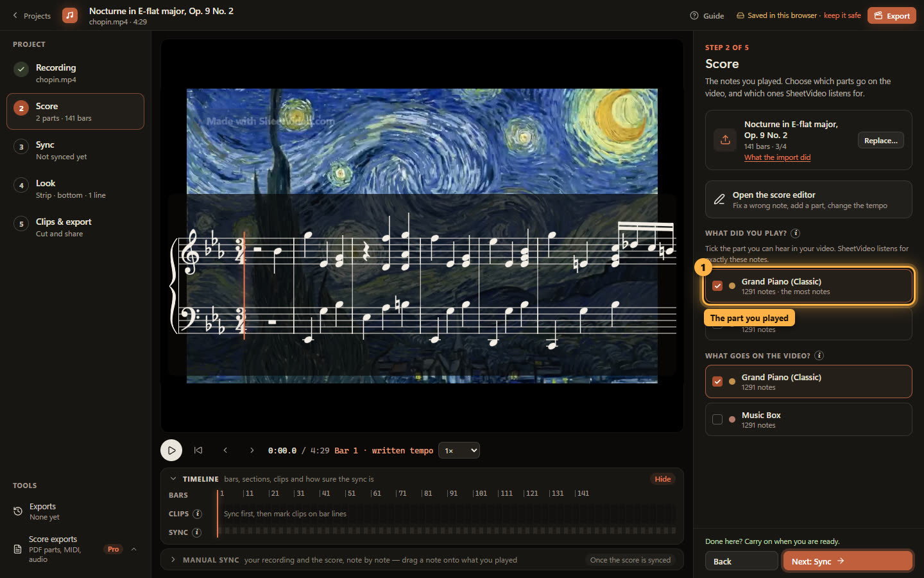This screenshot has width=924, height=578.
Task: Click the info icon next to SYNC
Action: (x=197, y=532)
